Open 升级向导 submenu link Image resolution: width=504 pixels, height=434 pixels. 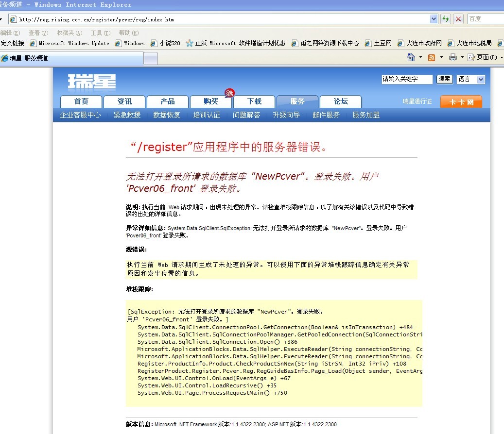(286, 115)
